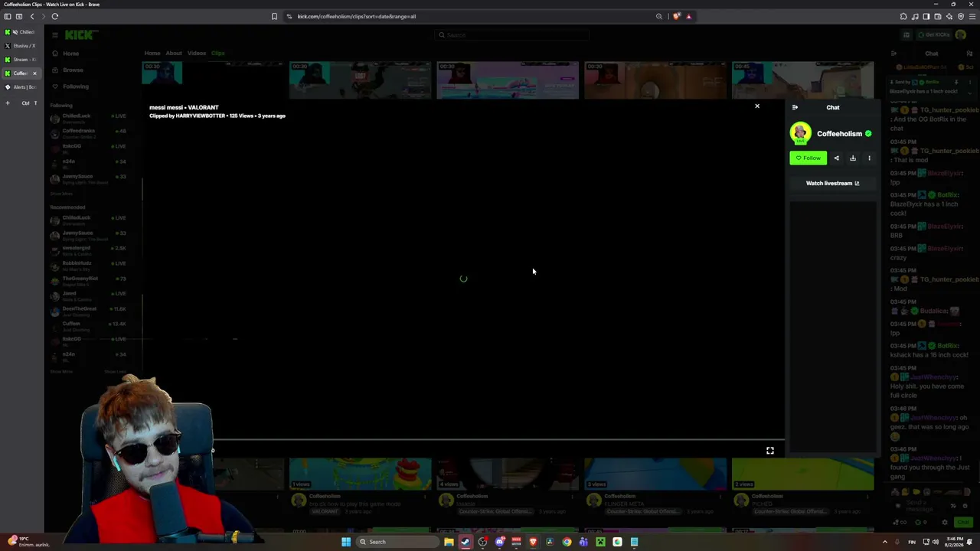
Task: Open a new tab with the plus button
Action: 8,103
